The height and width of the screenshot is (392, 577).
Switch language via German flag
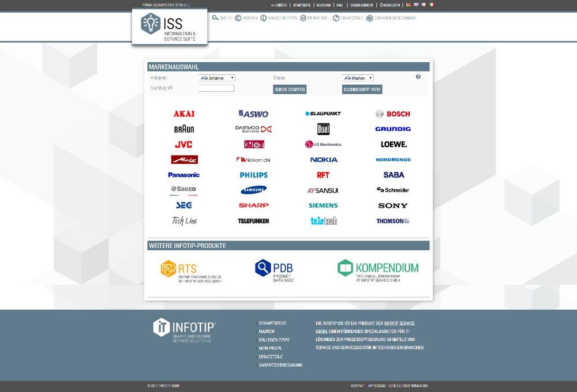pyautogui.click(x=408, y=5)
